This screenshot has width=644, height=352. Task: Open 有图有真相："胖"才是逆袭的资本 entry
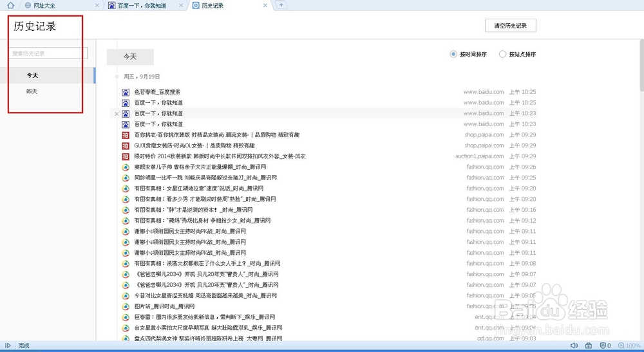pyautogui.click(x=193, y=210)
